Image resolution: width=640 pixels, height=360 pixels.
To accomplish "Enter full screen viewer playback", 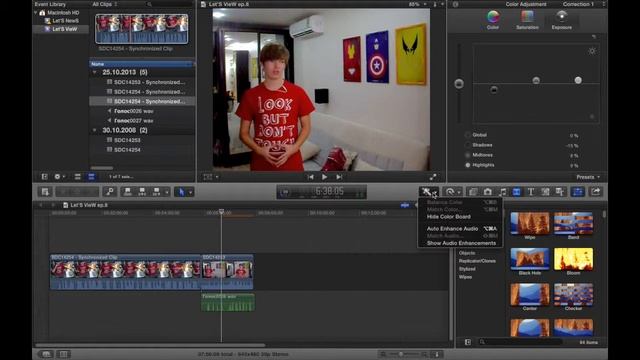I will pos(433,177).
